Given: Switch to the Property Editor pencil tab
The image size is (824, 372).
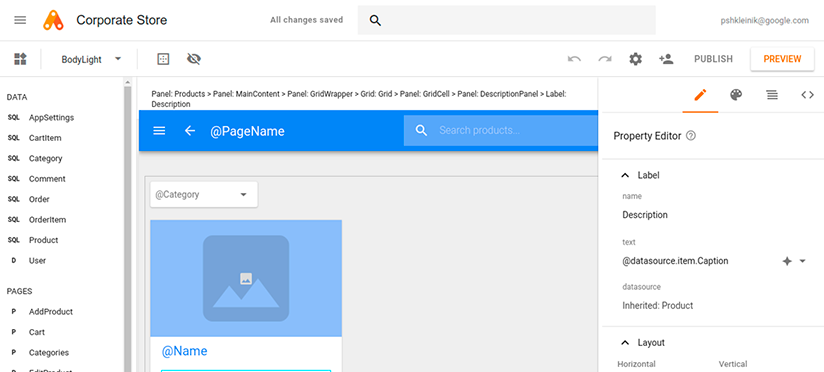Looking at the screenshot, I should [700, 95].
